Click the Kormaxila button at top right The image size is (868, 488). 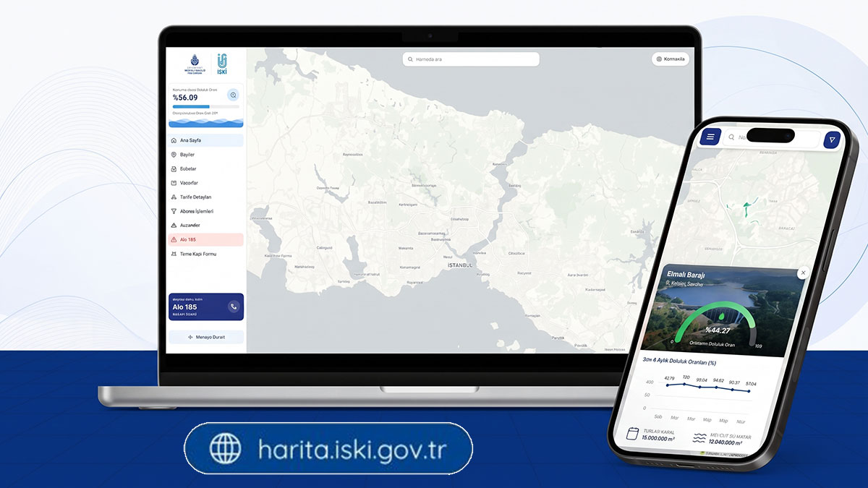(x=671, y=59)
